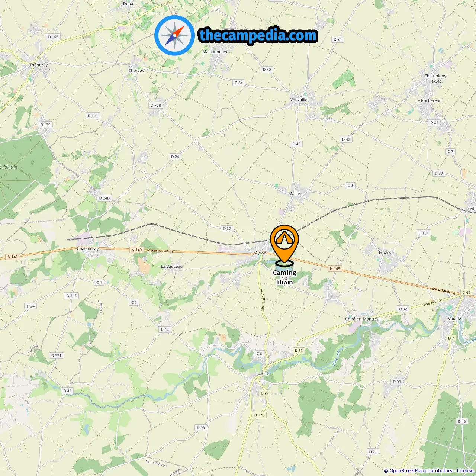This screenshot has width=476, height=476.
Task: Select the Latillé town label
Action: [263, 373]
